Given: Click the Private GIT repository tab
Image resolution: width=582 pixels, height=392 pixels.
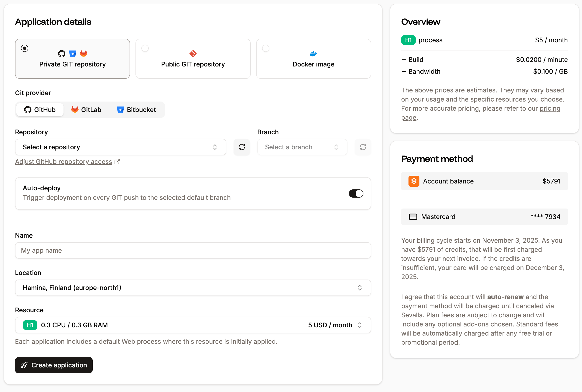Looking at the screenshot, I should pyautogui.click(x=72, y=59).
